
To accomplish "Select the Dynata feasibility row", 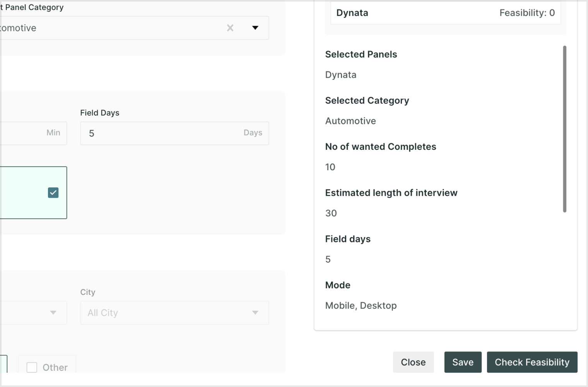I will (446, 13).
